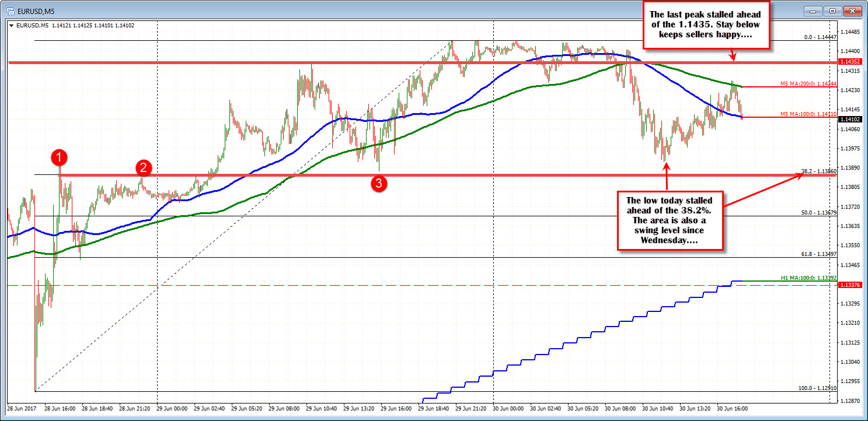The image size is (868, 421).
Task: Click the '30 Jun 08:00' time axis label
Action: click(620, 409)
